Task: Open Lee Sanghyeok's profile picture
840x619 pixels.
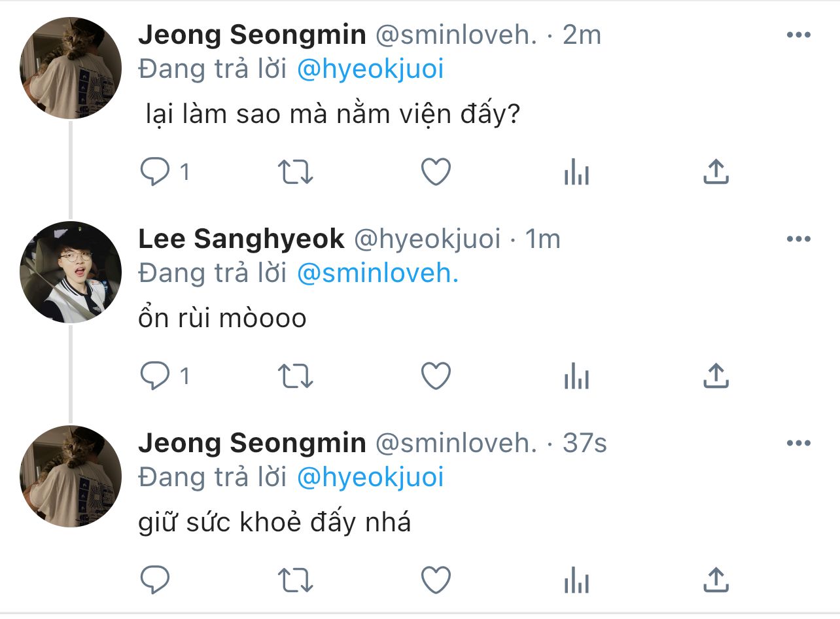Action: click(x=71, y=272)
